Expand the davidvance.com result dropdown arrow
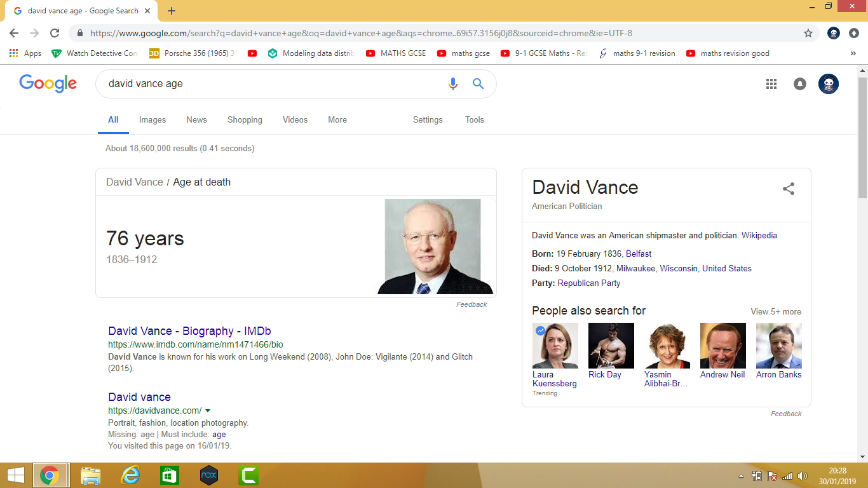 click(x=208, y=411)
